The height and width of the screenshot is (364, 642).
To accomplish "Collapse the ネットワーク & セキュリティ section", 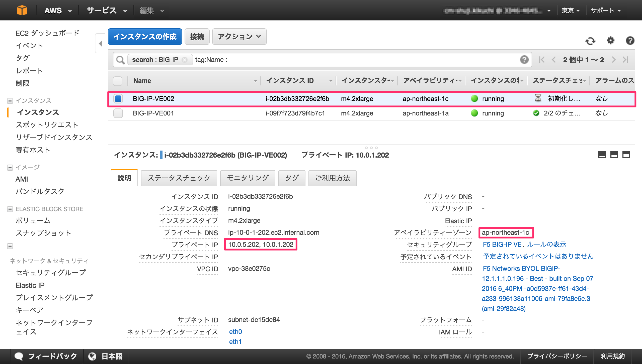I will coord(10,246).
